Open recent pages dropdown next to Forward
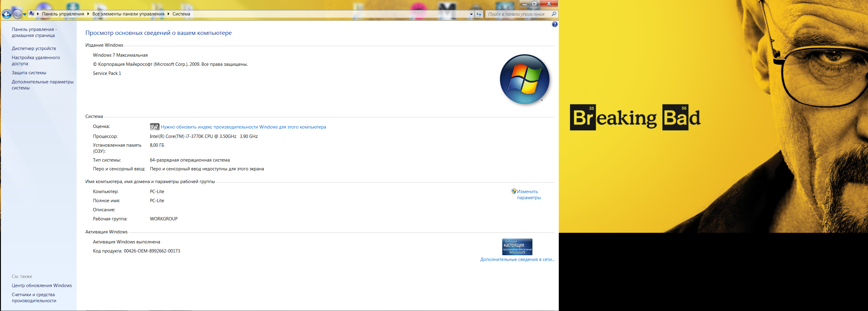This screenshot has height=311, width=868. 25,14
